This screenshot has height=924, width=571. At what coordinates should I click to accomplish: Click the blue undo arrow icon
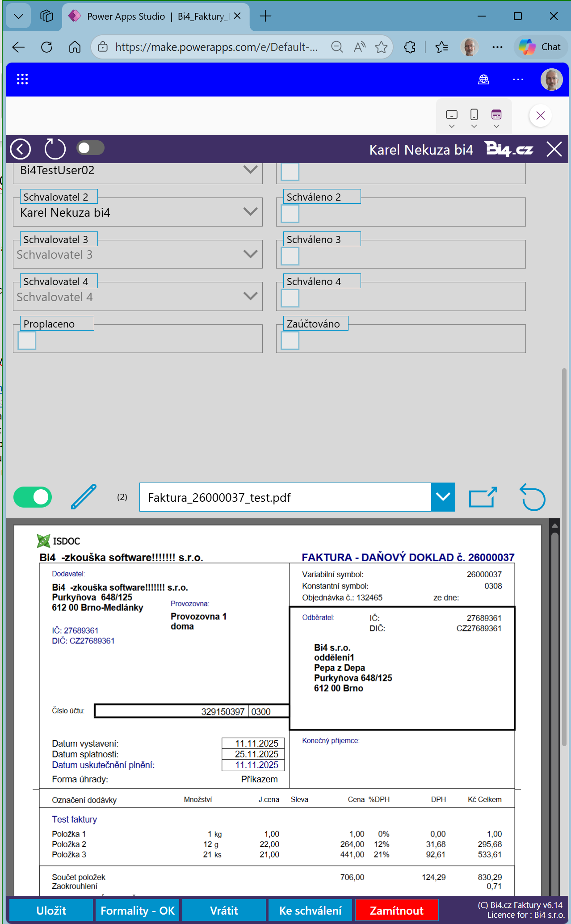(533, 497)
